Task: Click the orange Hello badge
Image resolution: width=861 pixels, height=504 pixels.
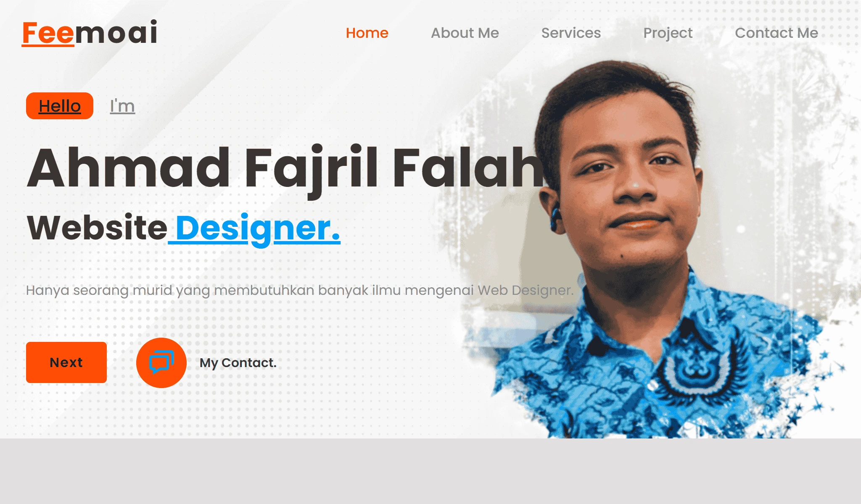Action: [60, 106]
